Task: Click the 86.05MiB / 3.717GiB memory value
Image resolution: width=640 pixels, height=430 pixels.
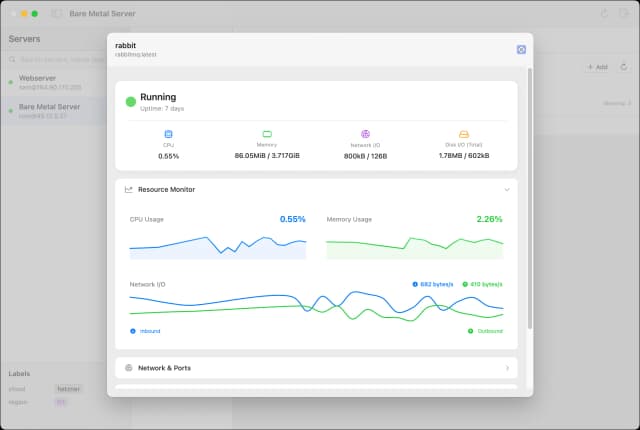Action: pyautogui.click(x=267, y=156)
